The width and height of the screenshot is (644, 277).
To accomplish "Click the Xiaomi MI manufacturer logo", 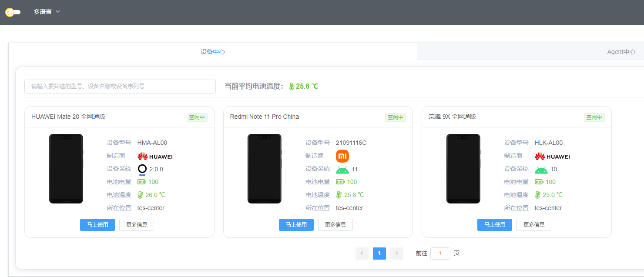I will (342, 156).
